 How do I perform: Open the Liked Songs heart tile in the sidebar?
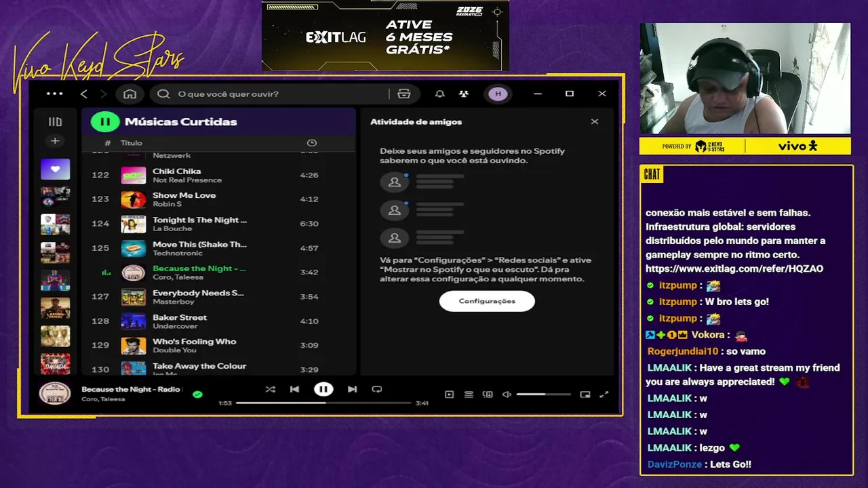pos(55,169)
